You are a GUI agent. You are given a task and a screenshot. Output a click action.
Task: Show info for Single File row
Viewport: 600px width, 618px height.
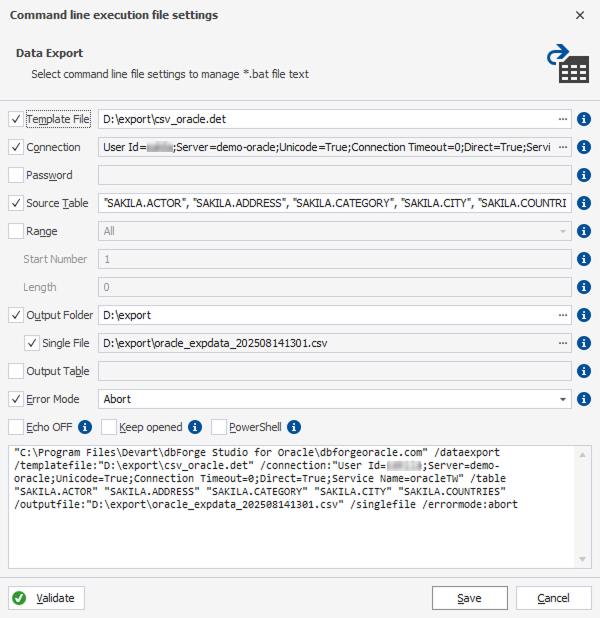point(583,343)
